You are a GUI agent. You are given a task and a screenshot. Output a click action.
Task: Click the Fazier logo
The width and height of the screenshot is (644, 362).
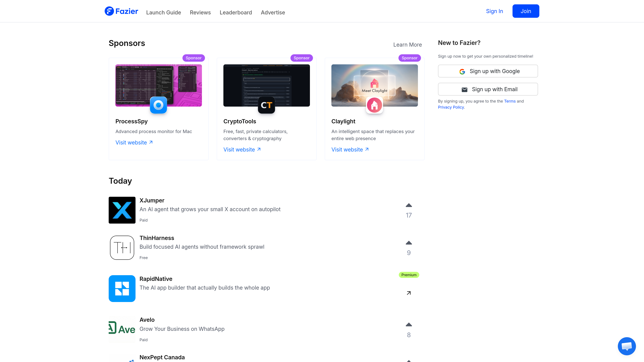pos(121,11)
